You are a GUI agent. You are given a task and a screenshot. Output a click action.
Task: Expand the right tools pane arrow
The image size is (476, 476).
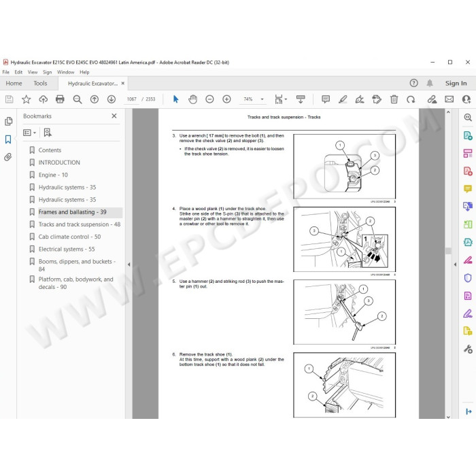(x=455, y=265)
